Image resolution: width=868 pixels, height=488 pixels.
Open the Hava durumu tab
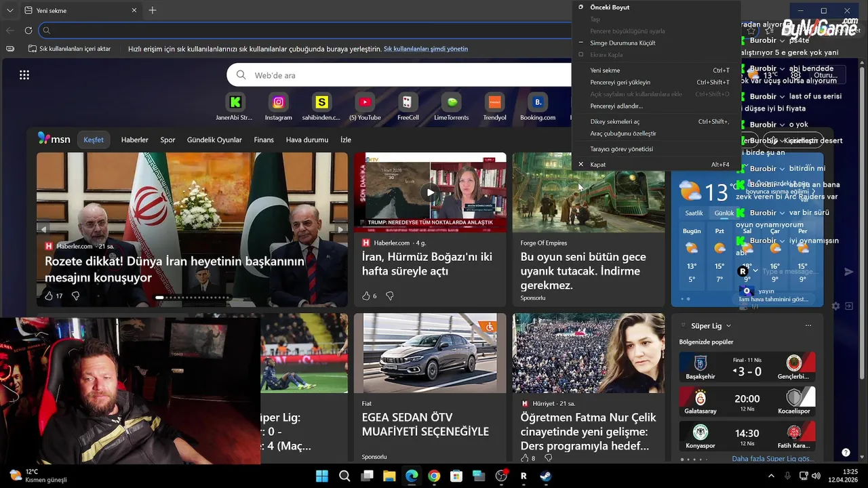click(x=307, y=140)
